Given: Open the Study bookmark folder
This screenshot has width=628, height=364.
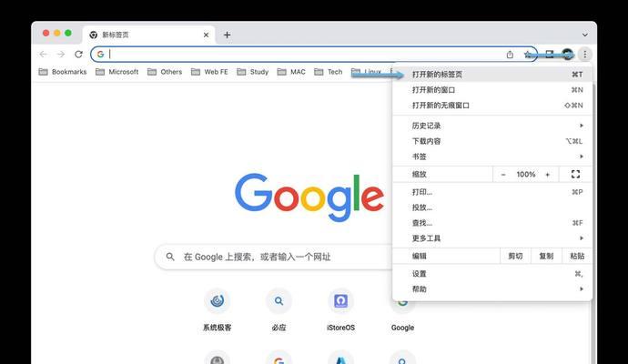Looking at the screenshot, I should click(253, 72).
